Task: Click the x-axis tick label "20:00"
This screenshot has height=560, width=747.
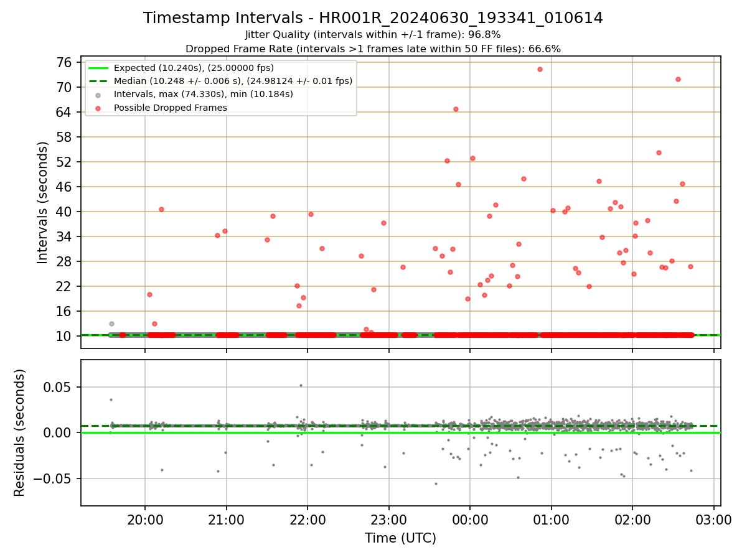Action: tap(145, 521)
